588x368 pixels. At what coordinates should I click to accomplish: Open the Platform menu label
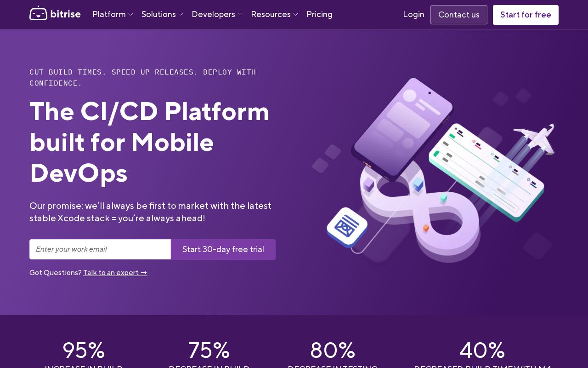coord(109,14)
